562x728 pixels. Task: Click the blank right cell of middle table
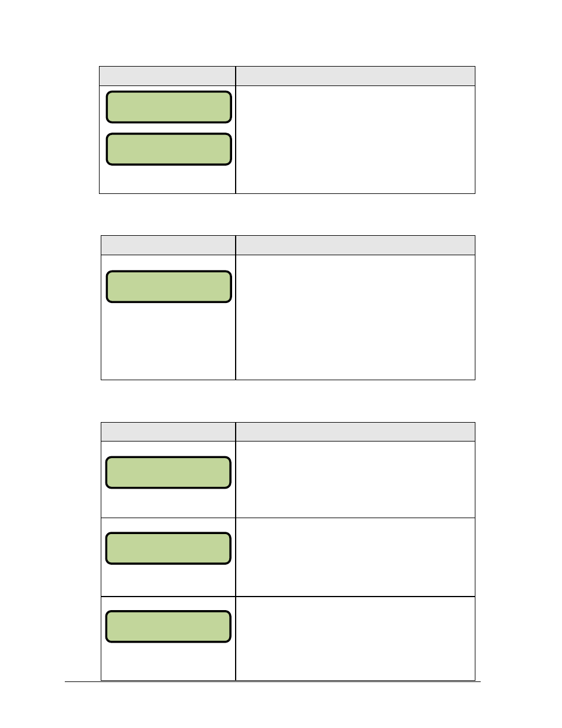coord(355,317)
